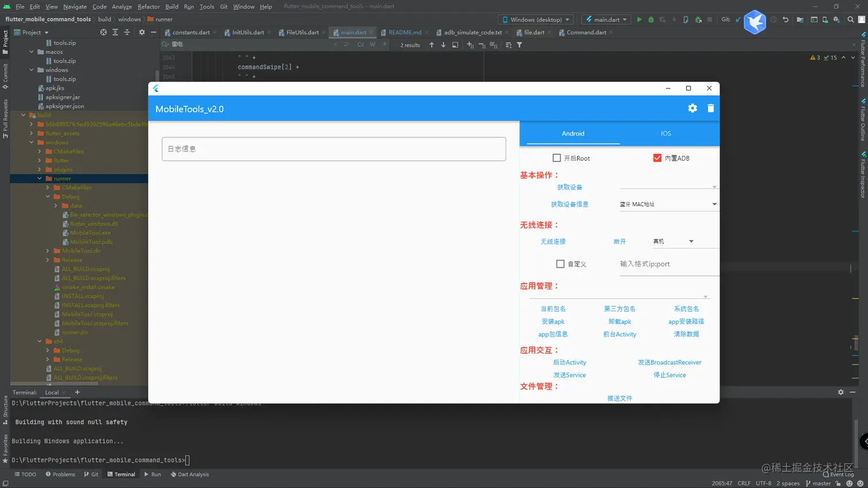Expand the Release folder under runner
Screen dimensions: 868x488
[x=48, y=260]
